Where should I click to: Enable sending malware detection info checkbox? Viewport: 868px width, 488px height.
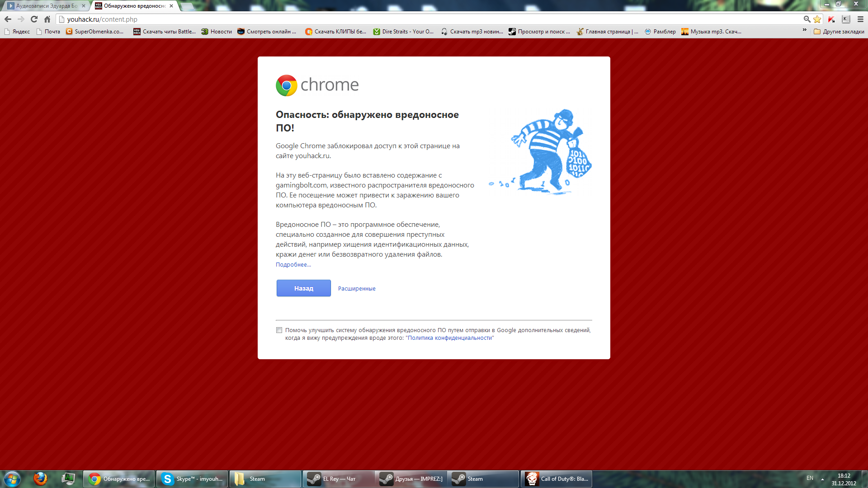pyautogui.click(x=279, y=330)
